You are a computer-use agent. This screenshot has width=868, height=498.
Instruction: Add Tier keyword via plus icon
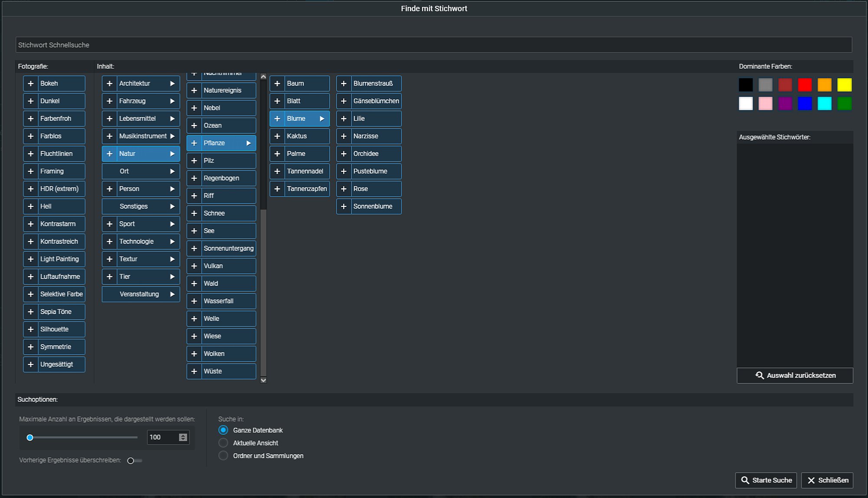pyautogui.click(x=110, y=276)
